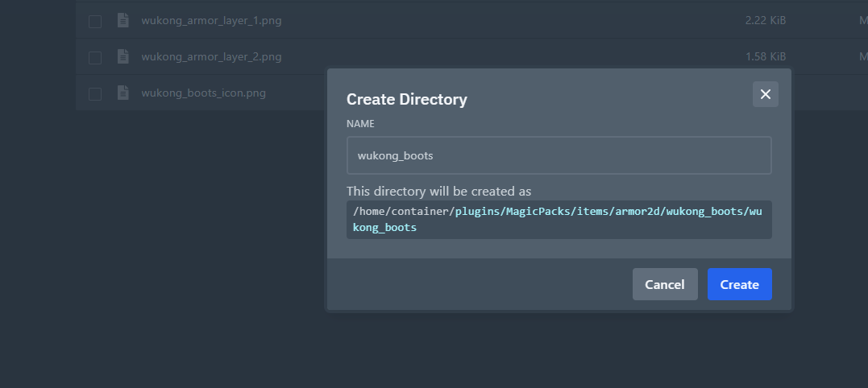Tick checkbox for wukong_armor_layer_2.png
Viewport: 868px width, 388px height.
coord(95,57)
